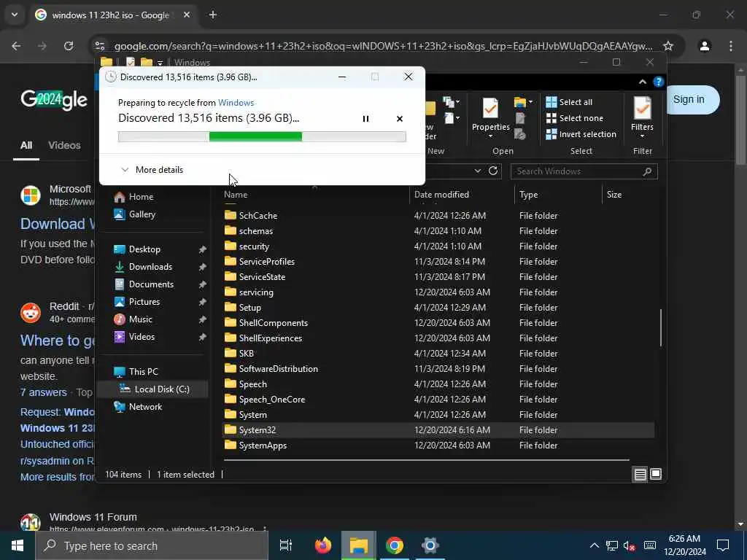Open Chrome profile icon
747x560 pixels.
pos(705,46)
